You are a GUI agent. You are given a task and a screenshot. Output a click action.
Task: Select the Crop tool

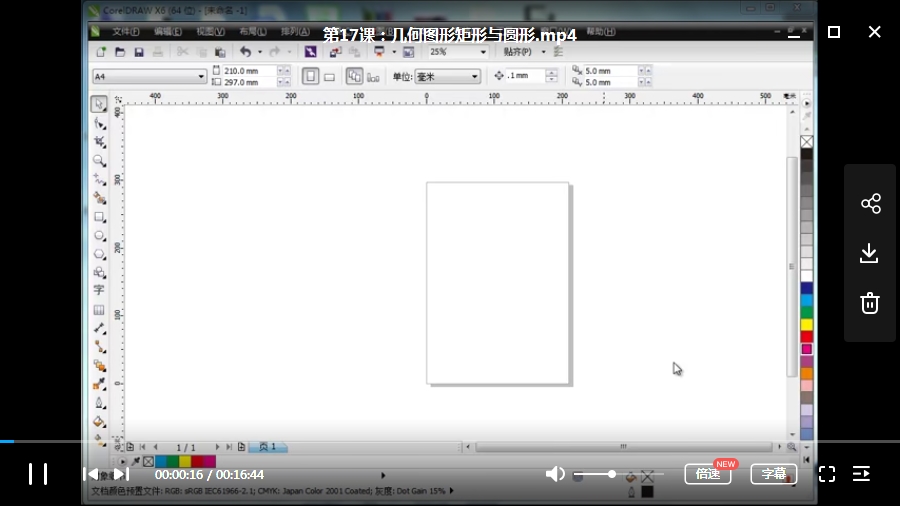(99, 142)
